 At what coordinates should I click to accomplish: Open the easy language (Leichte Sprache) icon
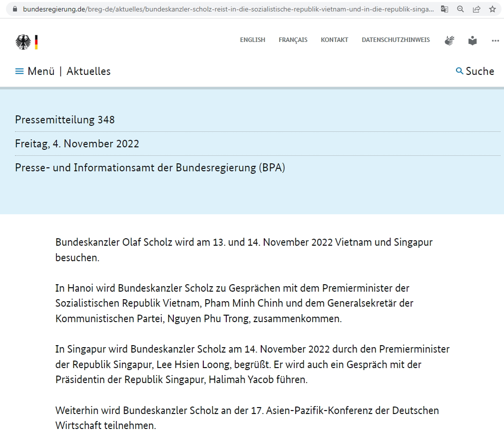click(473, 40)
